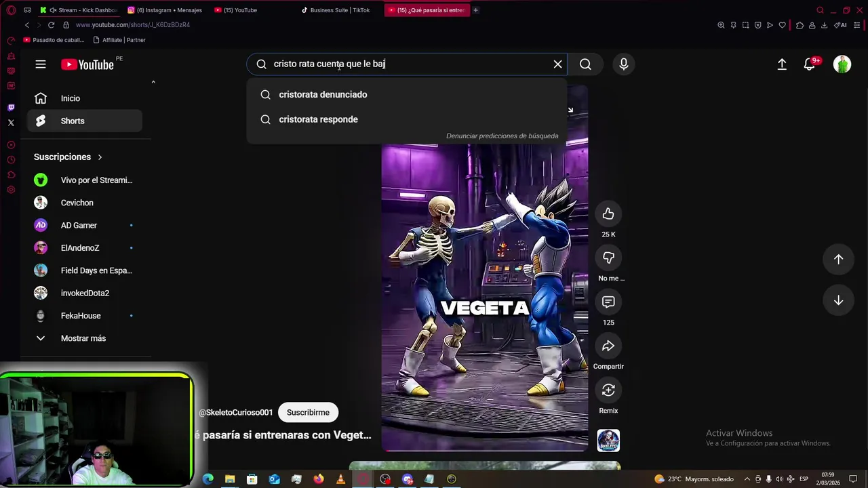Take a snapshot with the browser tool

click(x=745, y=25)
